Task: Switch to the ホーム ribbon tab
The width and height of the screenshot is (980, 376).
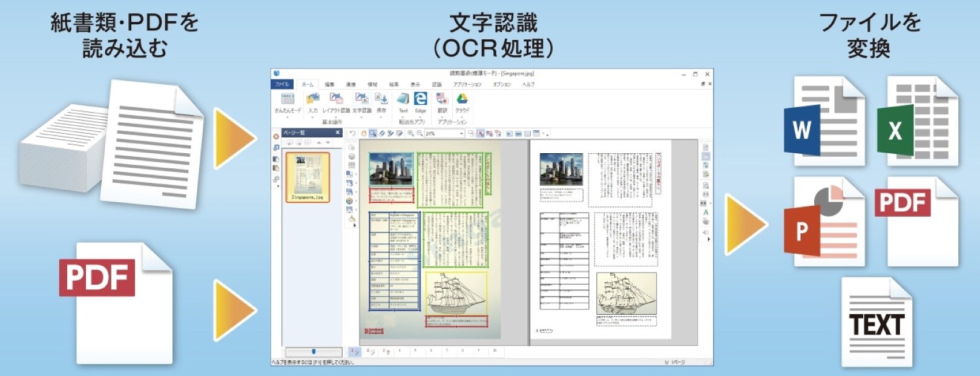Action: click(x=307, y=84)
